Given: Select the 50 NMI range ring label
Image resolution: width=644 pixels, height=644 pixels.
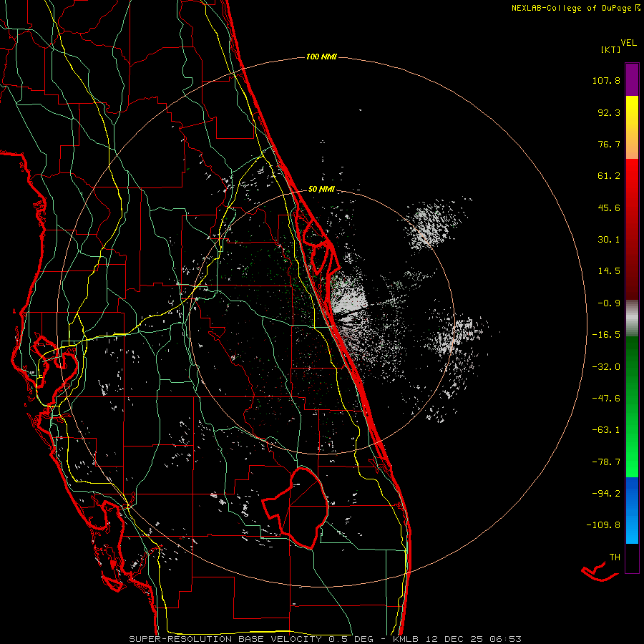Looking at the screenshot, I should coord(321,190).
